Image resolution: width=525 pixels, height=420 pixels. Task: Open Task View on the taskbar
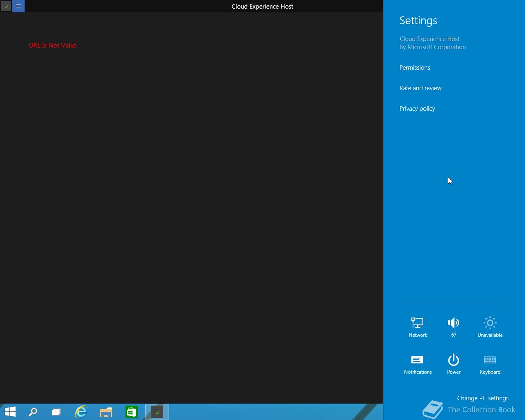[x=56, y=412]
